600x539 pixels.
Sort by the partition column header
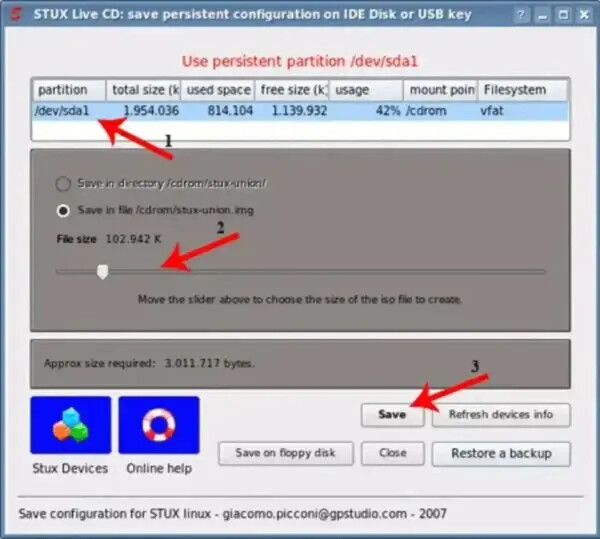69,90
